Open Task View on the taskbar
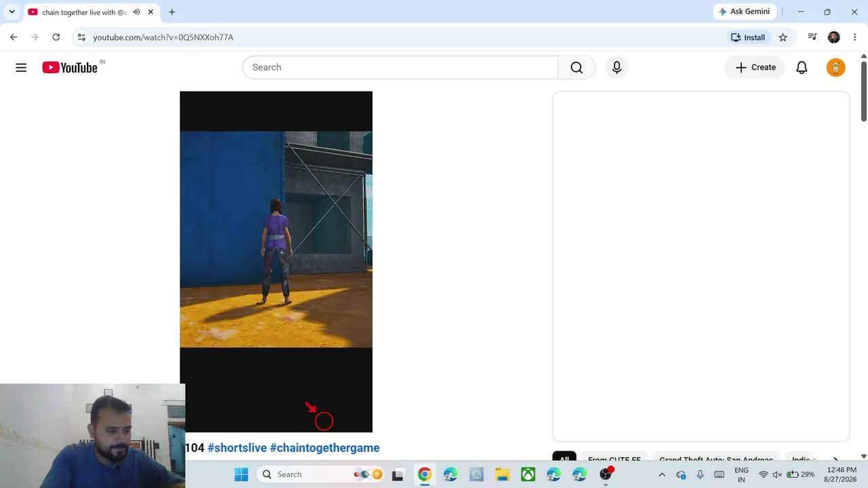Screen dimensions: 868x488 click(397, 474)
